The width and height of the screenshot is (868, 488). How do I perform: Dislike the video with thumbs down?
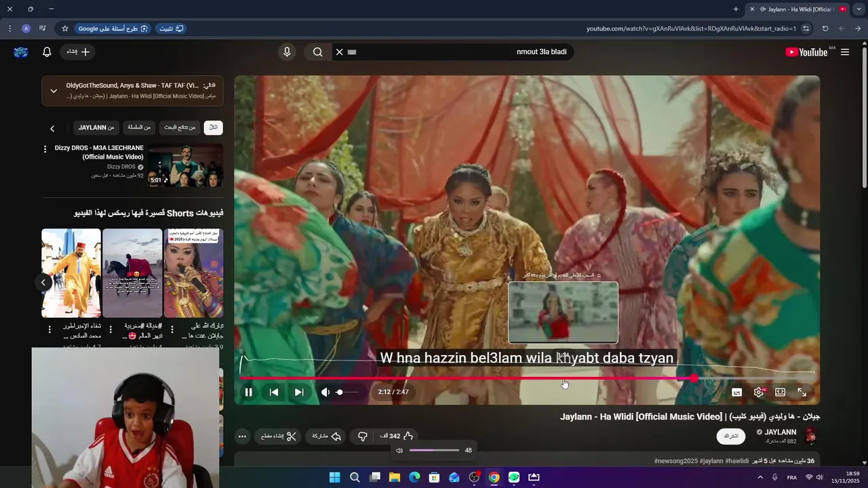363,436
